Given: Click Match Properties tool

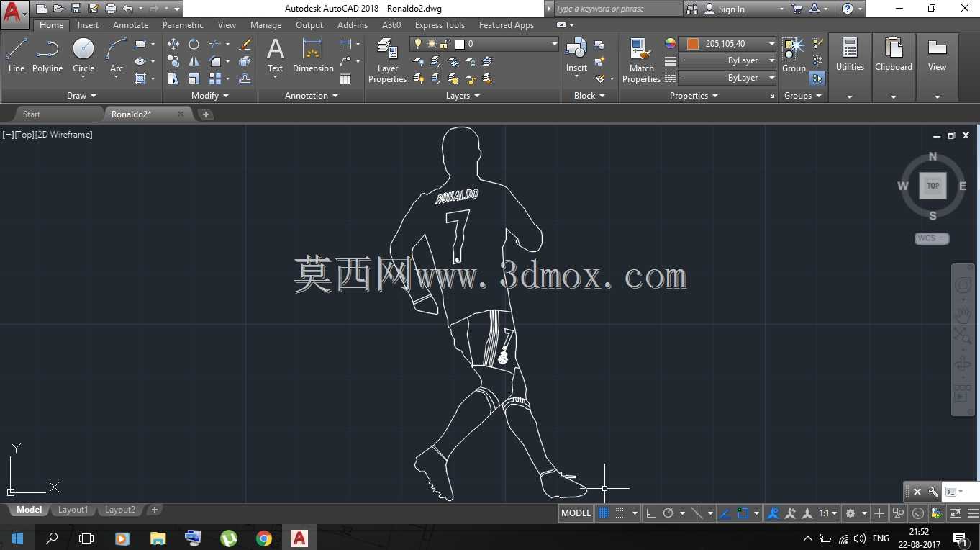Looking at the screenshot, I should point(641,61).
